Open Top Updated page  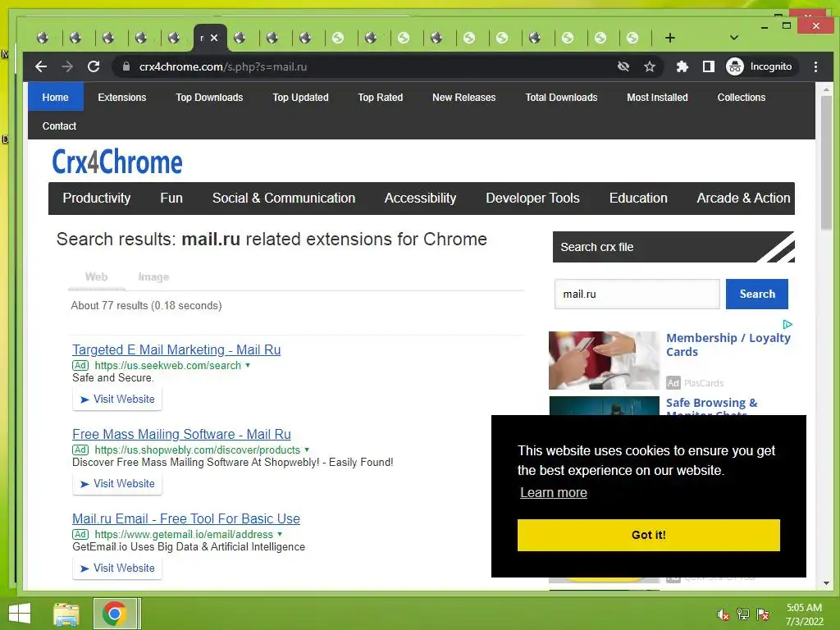[300, 97]
